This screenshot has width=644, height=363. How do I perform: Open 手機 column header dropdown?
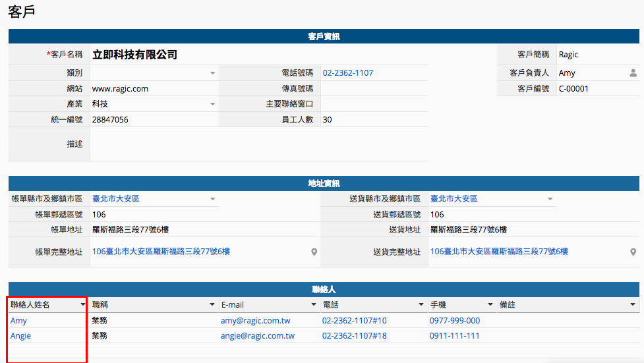click(x=490, y=305)
